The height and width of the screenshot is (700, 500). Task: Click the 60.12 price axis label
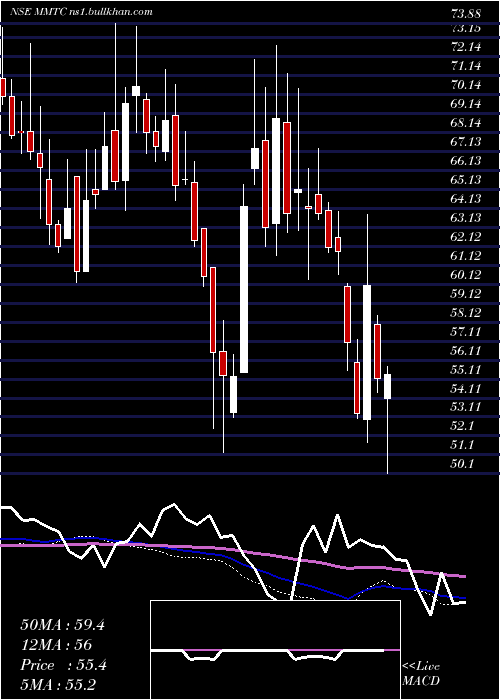(x=466, y=275)
